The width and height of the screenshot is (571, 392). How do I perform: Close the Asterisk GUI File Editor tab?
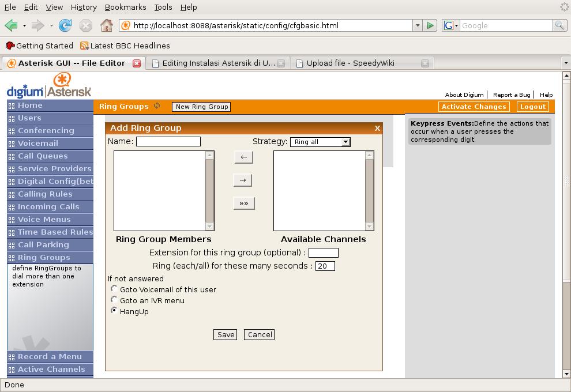137,63
